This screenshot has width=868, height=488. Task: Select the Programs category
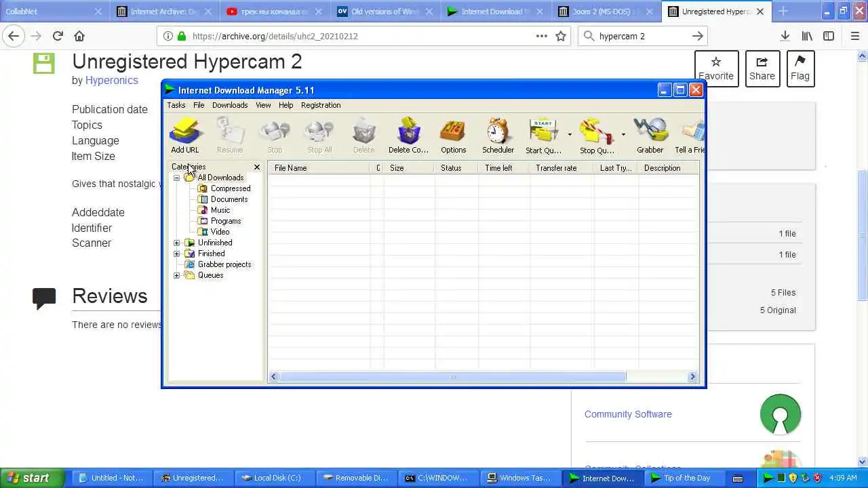(226, 221)
